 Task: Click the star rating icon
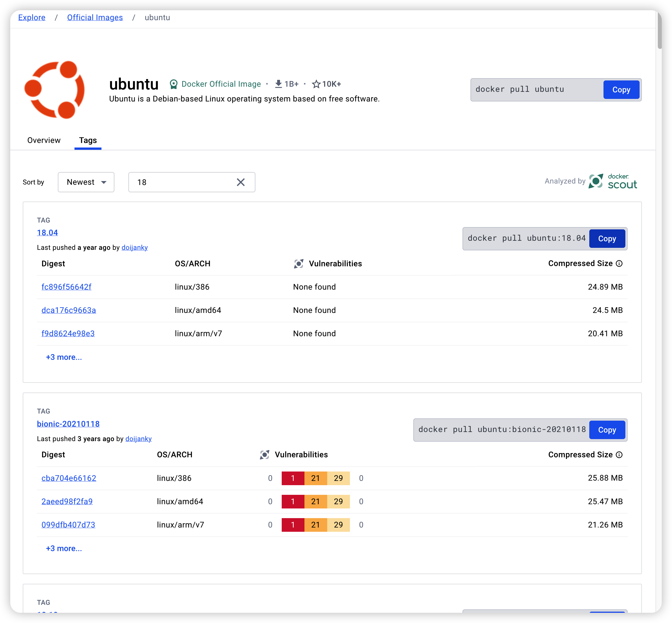click(x=316, y=84)
